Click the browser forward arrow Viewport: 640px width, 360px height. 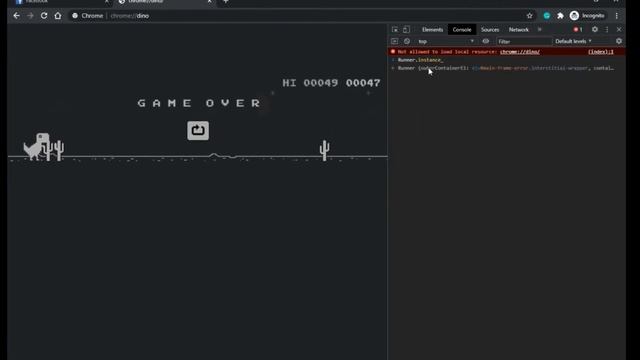coord(30,16)
